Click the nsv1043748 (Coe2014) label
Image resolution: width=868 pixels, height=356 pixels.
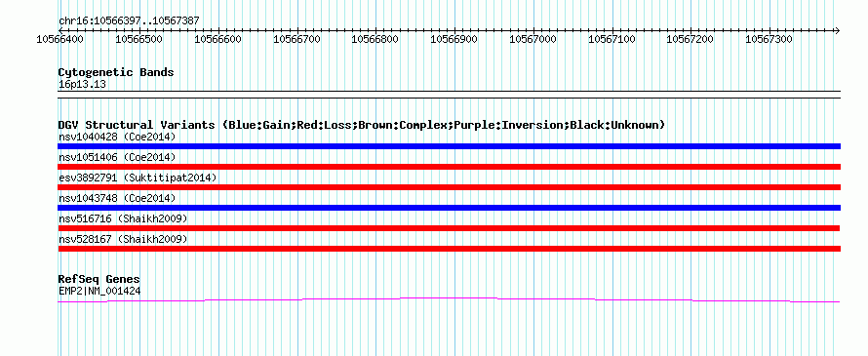coord(117,198)
